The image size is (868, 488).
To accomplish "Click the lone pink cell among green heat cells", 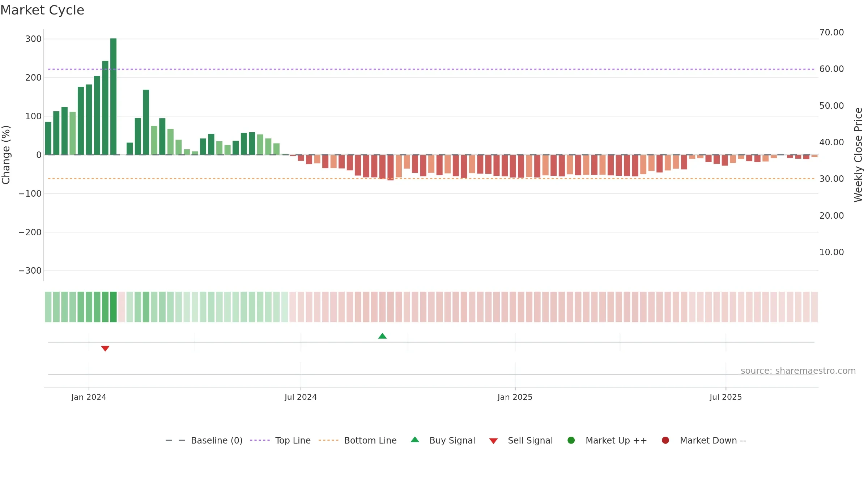I will 122,307.
